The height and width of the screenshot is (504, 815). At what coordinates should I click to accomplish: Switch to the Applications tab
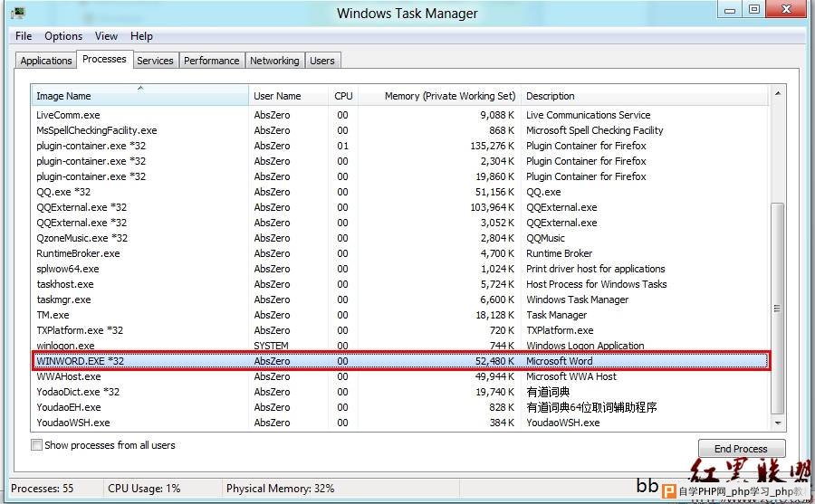(45, 61)
